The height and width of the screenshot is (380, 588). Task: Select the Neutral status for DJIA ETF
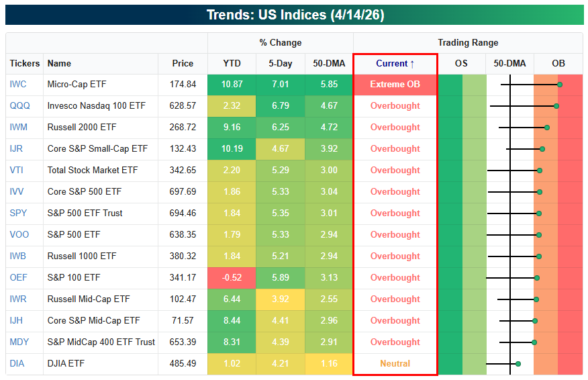click(x=395, y=363)
